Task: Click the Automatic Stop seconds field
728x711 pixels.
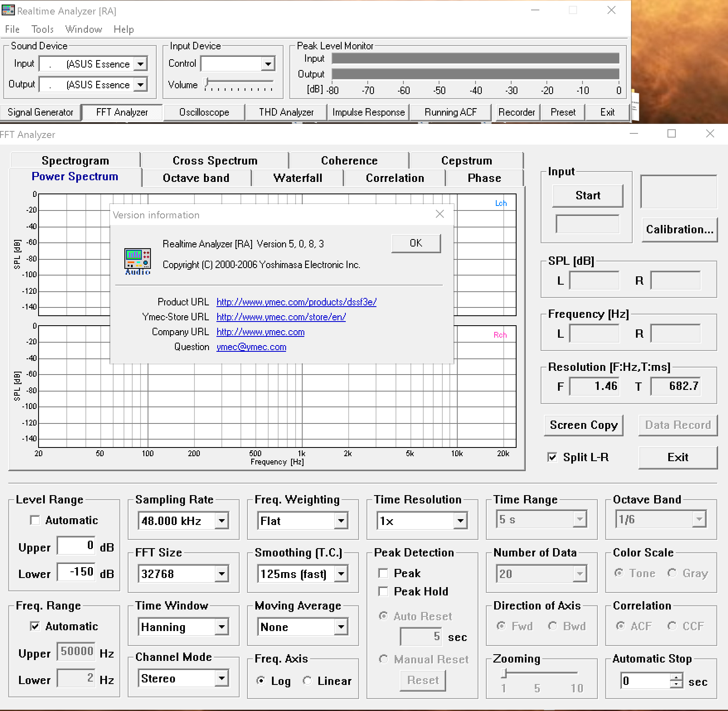Action: tap(645, 681)
